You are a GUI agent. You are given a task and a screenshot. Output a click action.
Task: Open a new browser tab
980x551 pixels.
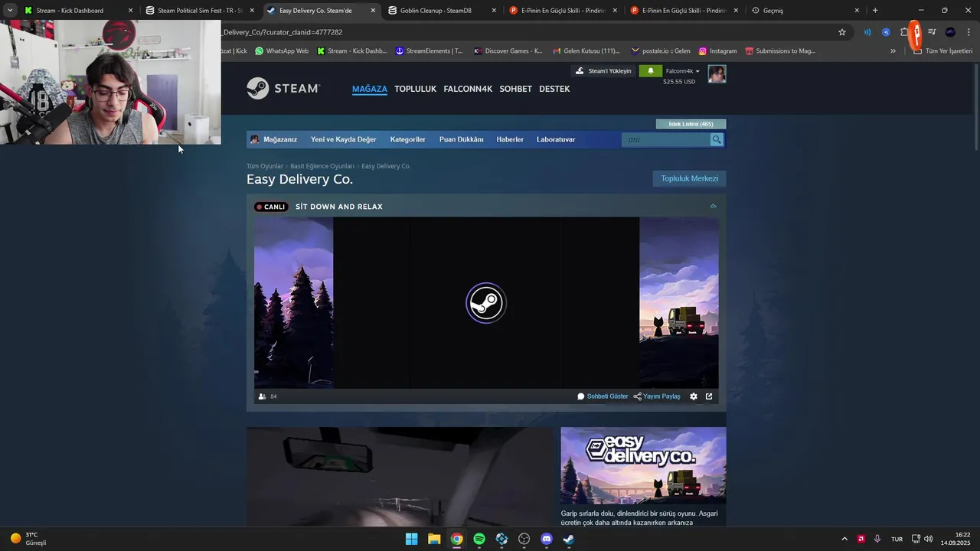[x=875, y=11]
